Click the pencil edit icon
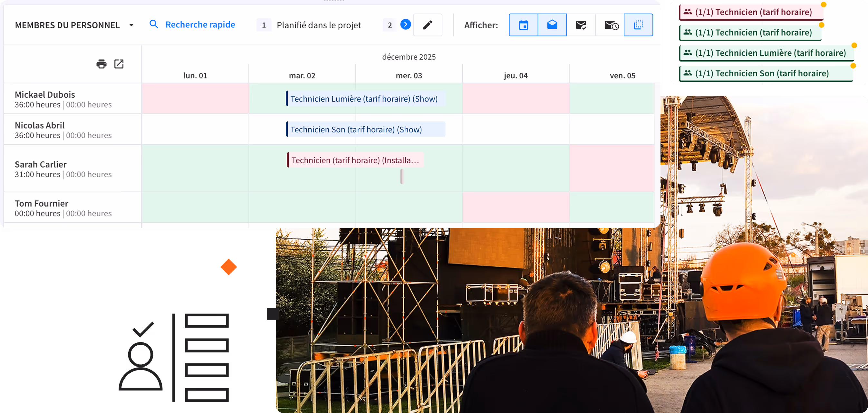 point(427,25)
